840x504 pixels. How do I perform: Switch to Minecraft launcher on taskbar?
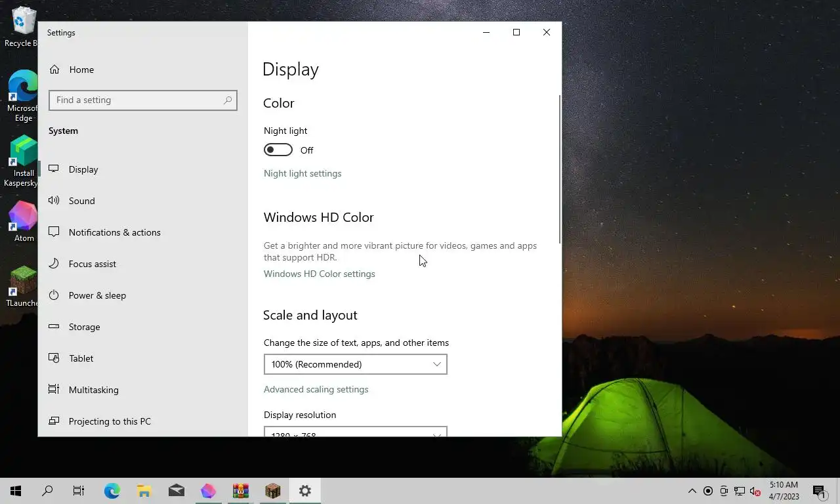[273, 491]
